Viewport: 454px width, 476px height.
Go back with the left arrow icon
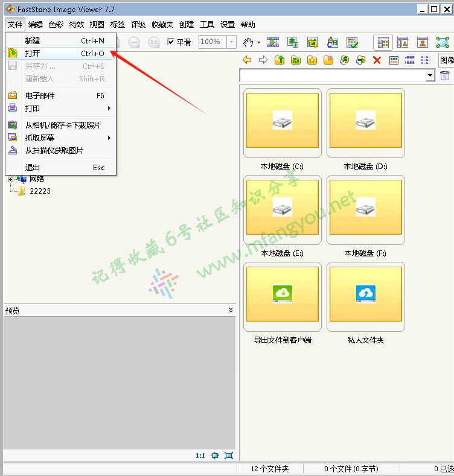click(246, 60)
